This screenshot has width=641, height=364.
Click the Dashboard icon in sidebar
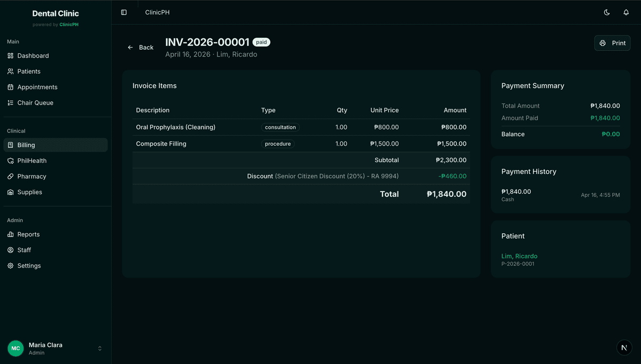coord(11,56)
